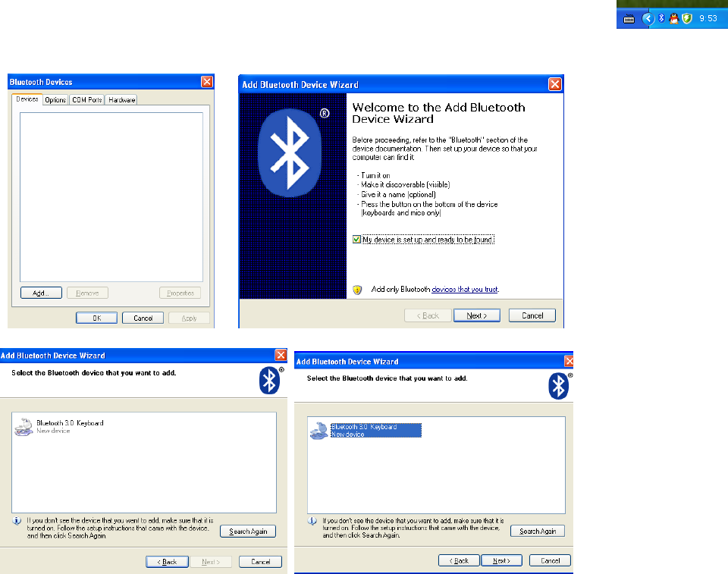The height and width of the screenshot is (574, 728).
Task: Click disabled Next in bottom-left wizard
Action: 211,561
